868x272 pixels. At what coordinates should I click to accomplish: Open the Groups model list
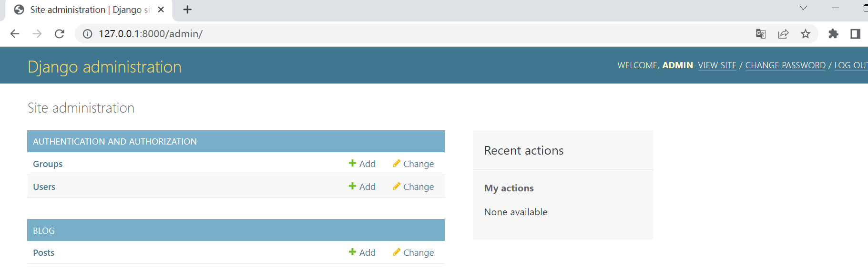click(x=48, y=164)
